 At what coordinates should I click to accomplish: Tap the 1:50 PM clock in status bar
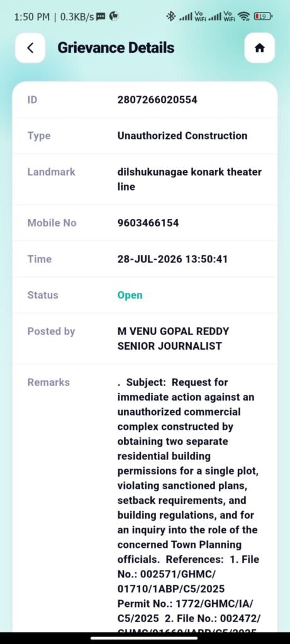(x=31, y=17)
